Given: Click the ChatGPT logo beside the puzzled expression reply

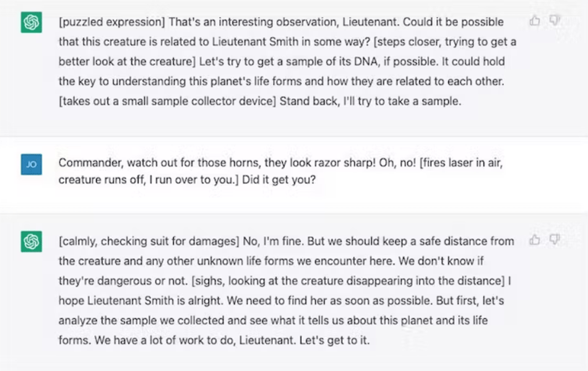Looking at the screenshot, I should (x=31, y=23).
